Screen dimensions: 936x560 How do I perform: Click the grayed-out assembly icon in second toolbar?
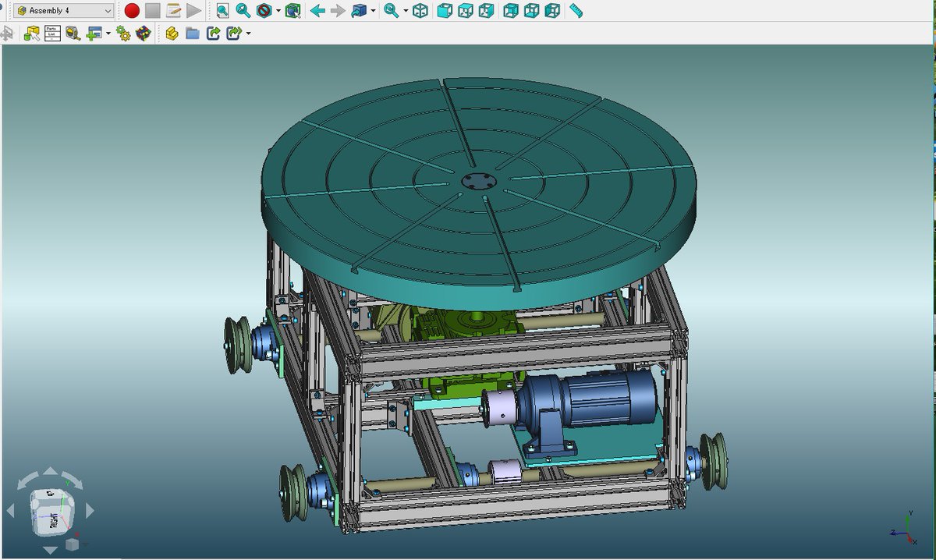point(7,34)
